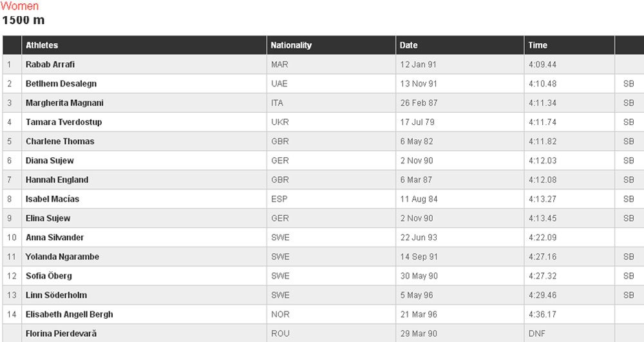Open Anna Silvander's result entry

(x=55, y=237)
